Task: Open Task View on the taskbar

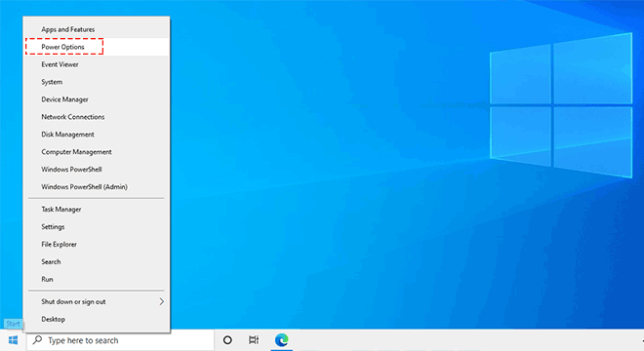Action: tap(254, 340)
